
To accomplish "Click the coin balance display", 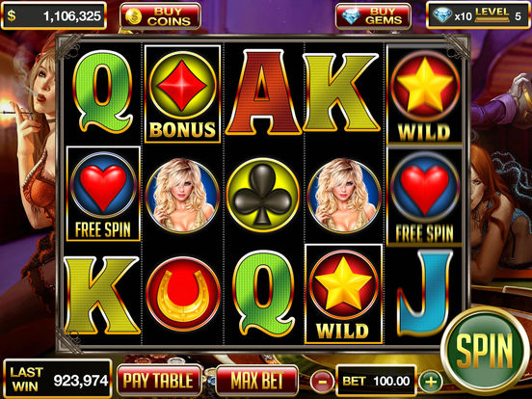I will pos(54,15).
